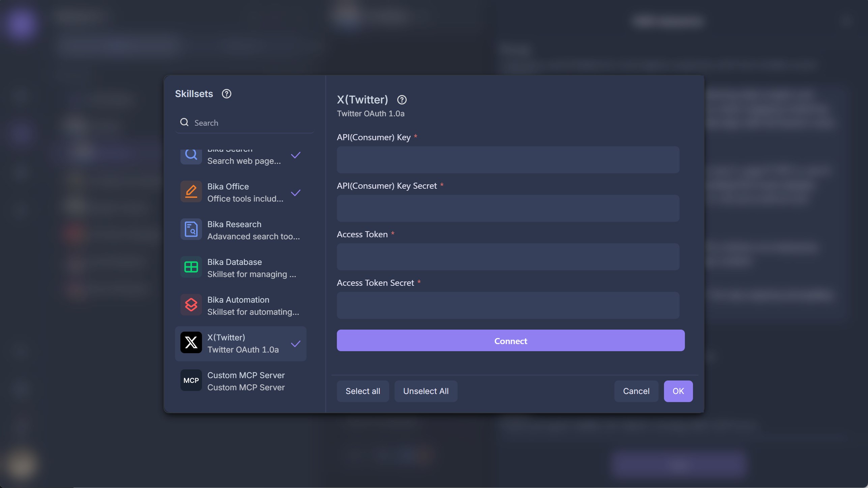The image size is (868, 488).
Task: Click the Bika Office pencil icon
Action: pyautogui.click(x=191, y=191)
